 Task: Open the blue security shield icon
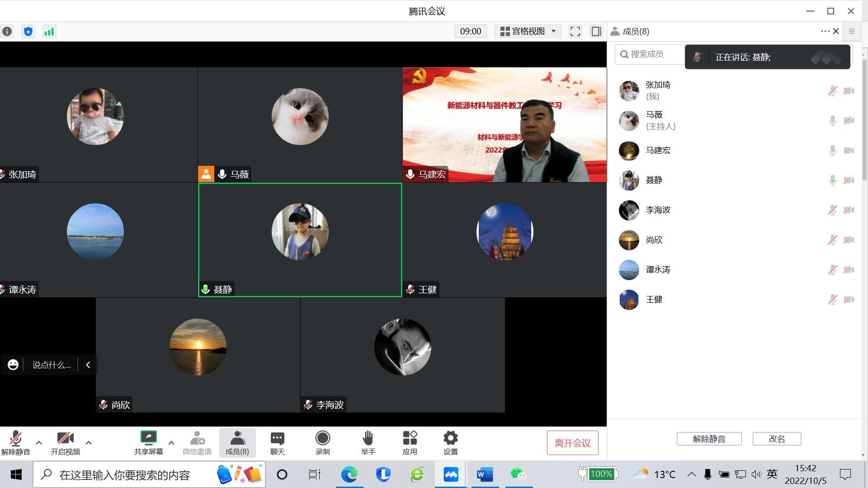28,31
